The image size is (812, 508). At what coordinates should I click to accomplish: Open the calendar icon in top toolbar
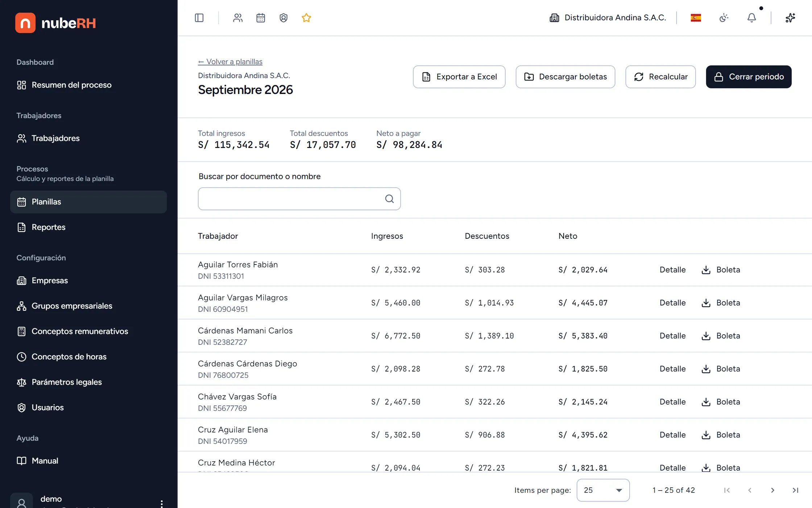pos(261,18)
